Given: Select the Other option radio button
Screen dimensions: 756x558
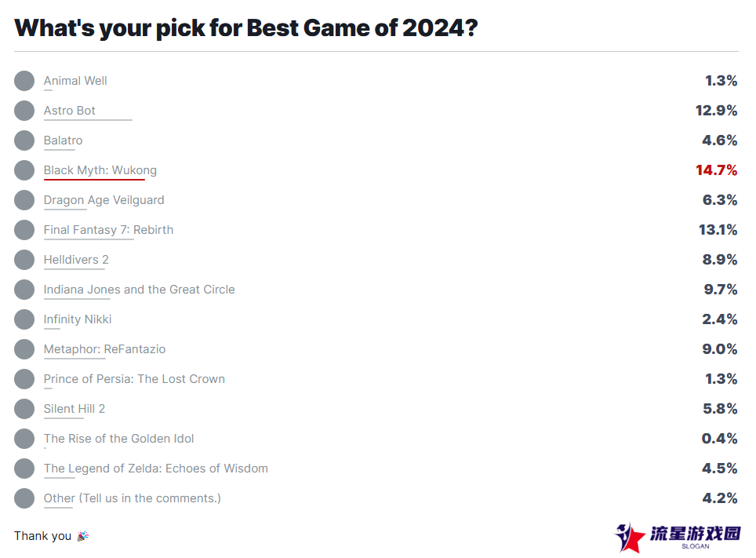Looking at the screenshot, I should 24,498.
